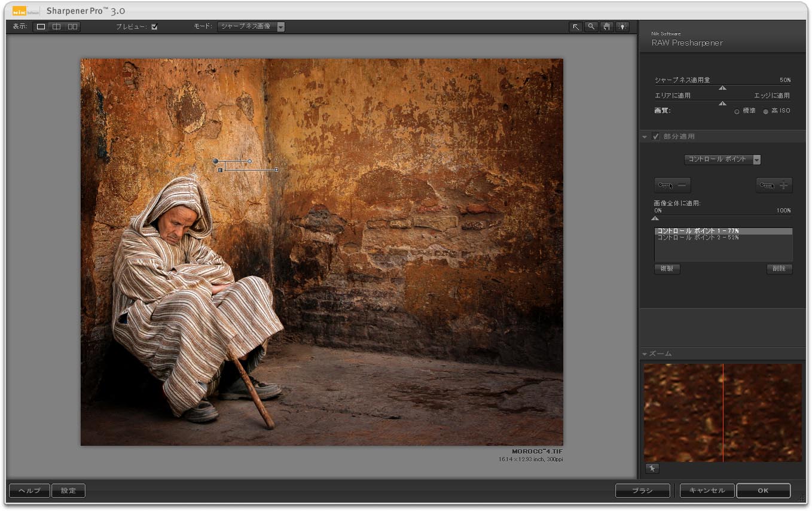The height and width of the screenshot is (511, 812).
Task: Activate the magnifier zoom tool
Action: (591, 27)
